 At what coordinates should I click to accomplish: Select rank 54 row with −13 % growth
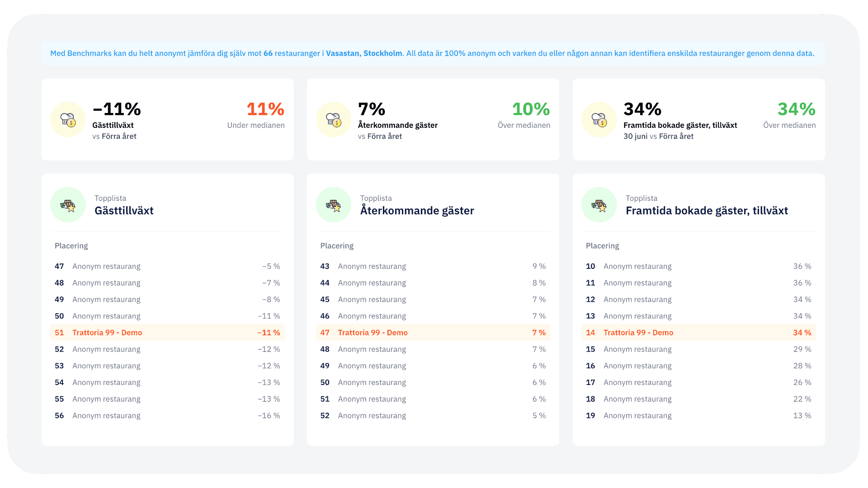pyautogui.click(x=167, y=382)
